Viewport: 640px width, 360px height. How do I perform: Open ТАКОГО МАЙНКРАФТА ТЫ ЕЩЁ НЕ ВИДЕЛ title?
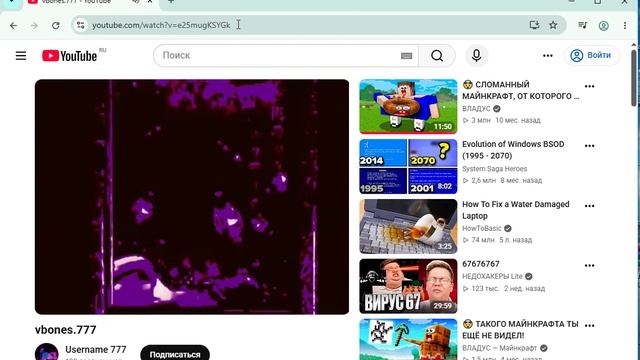[520, 329]
